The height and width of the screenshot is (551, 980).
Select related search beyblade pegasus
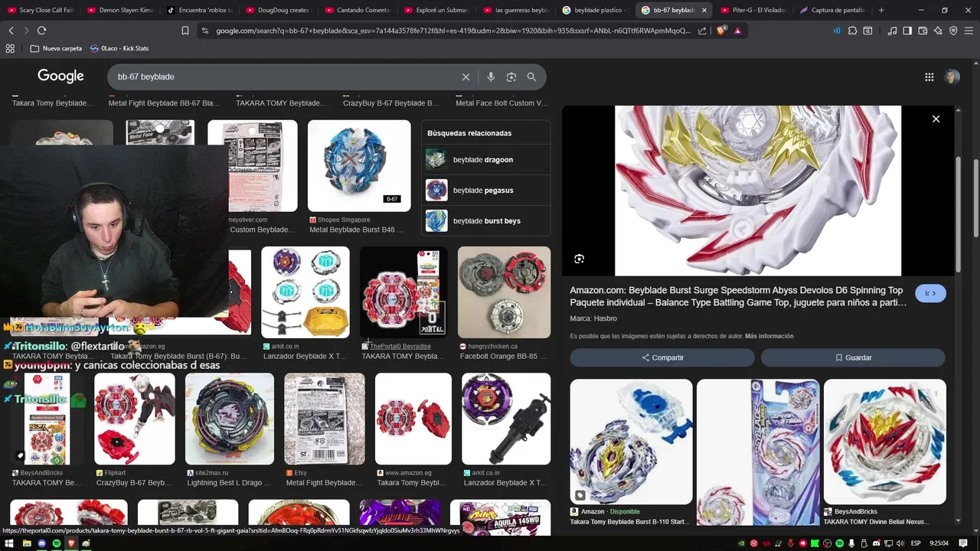coord(485,191)
